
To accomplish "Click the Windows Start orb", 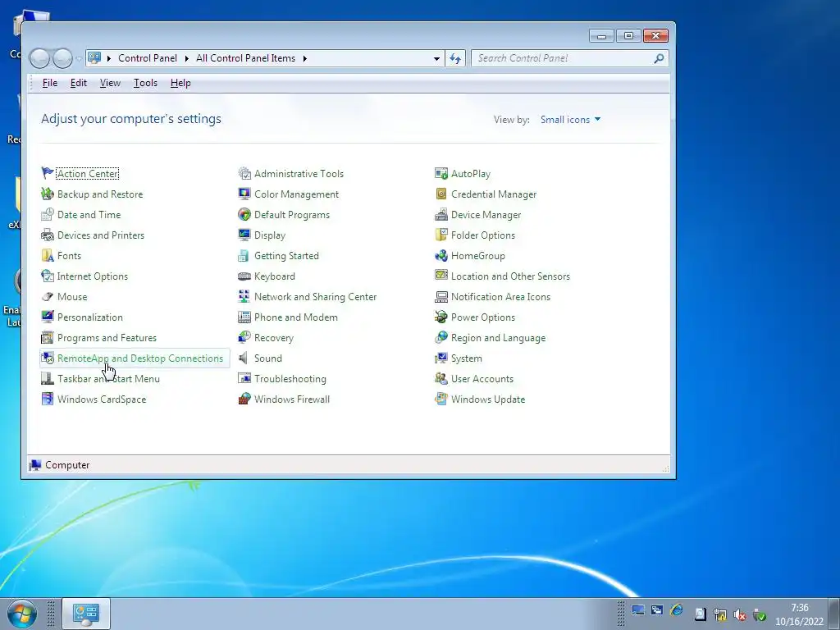I will [22, 614].
